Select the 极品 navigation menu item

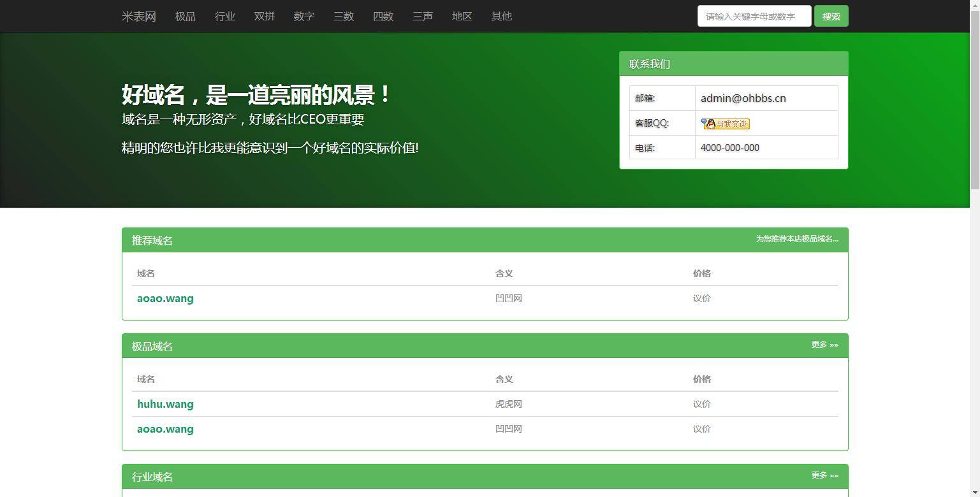[185, 17]
